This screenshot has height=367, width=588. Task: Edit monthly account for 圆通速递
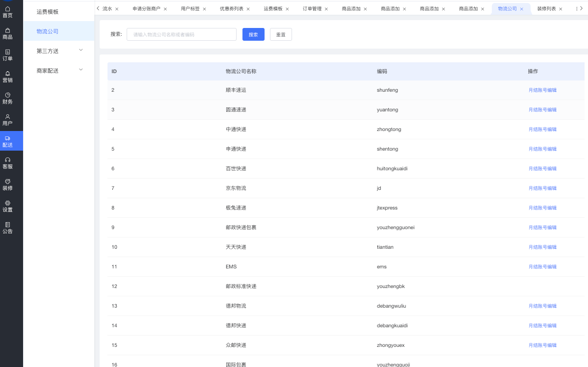pos(542,110)
